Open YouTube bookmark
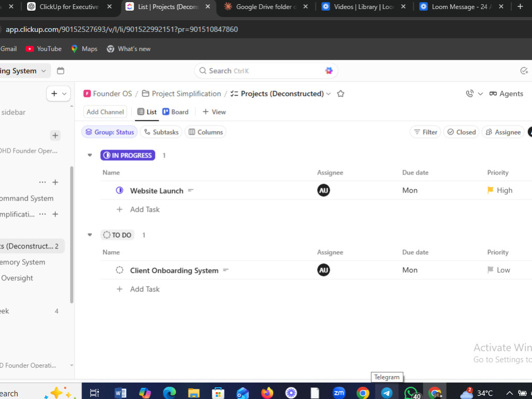 (44, 49)
